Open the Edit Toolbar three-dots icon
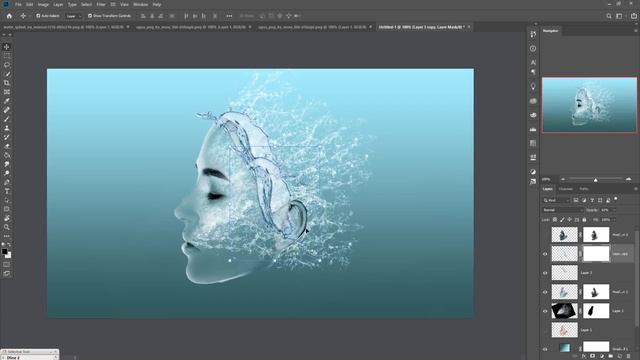The height and width of the screenshot is (360, 640). [7, 236]
